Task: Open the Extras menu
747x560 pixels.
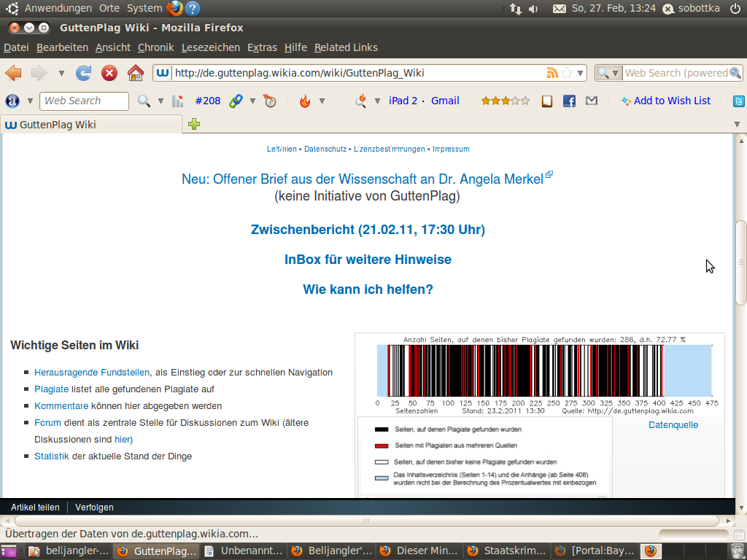Action: [x=262, y=47]
